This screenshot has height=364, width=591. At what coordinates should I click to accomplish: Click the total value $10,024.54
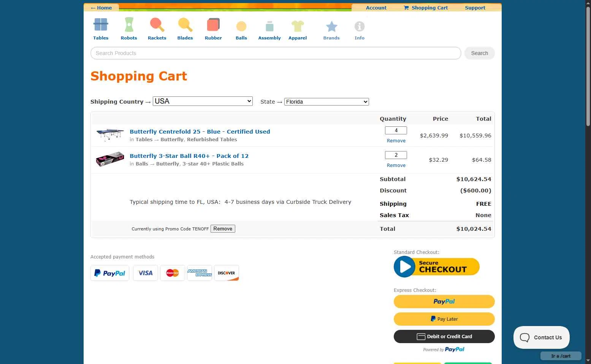pyautogui.click(x=474, y=229)
